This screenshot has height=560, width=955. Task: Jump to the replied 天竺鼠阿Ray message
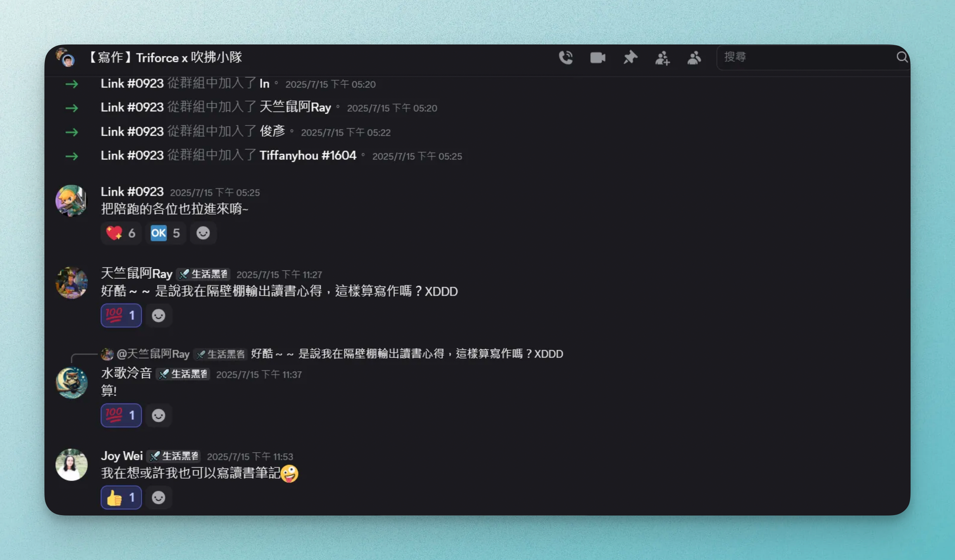[406, 354]
